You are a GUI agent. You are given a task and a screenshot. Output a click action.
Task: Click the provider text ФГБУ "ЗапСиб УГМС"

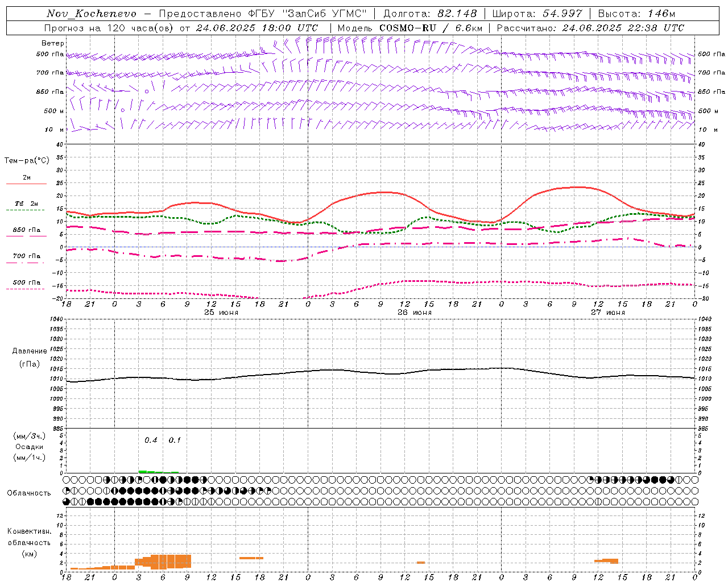308,14
